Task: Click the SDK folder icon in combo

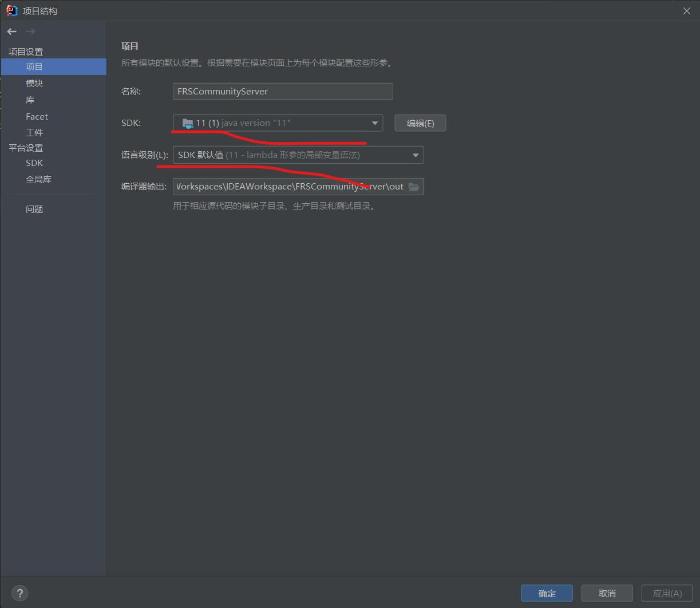Action: (x=188, y=123)
